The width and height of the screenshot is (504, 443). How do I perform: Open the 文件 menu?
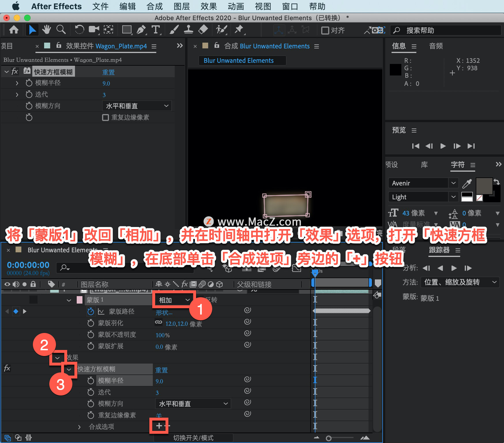click(100, 6)
